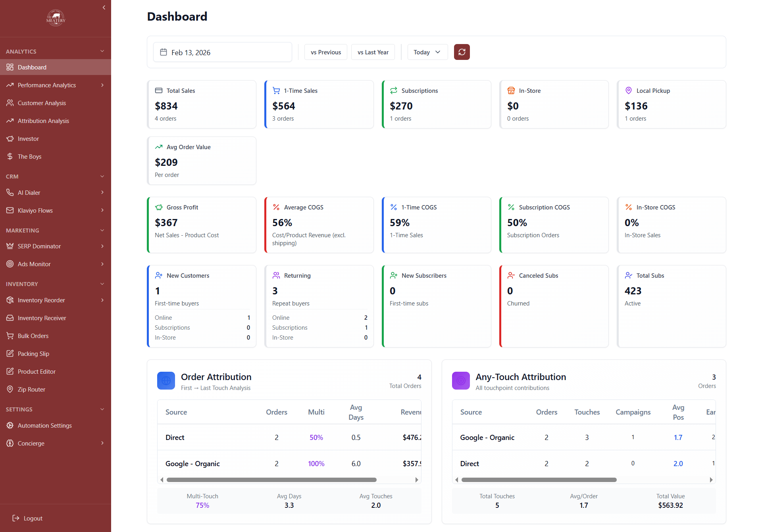Click the vs Last Year button
The width and height of the screenshot is (762, 532).
pyautogui.click(x=373, y=52)
